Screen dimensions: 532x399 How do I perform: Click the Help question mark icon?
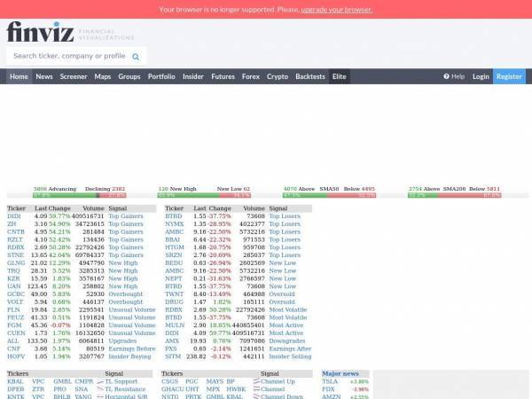(x=446, y=76)
